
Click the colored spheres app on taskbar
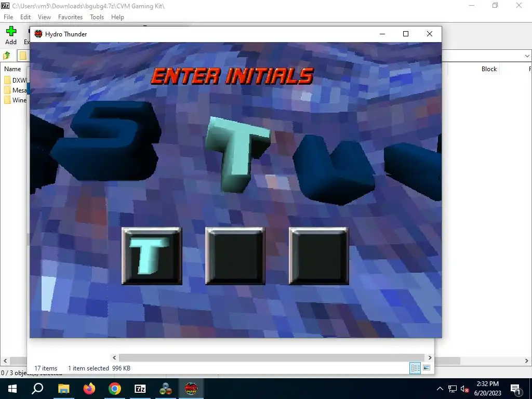pyautogui.click(x=166, y=389)
